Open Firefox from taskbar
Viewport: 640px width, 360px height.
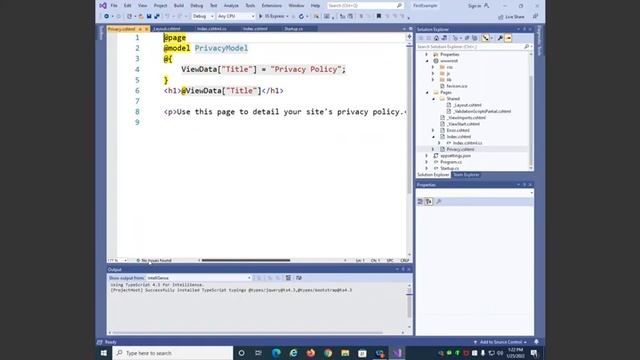(x=311, y=353)
